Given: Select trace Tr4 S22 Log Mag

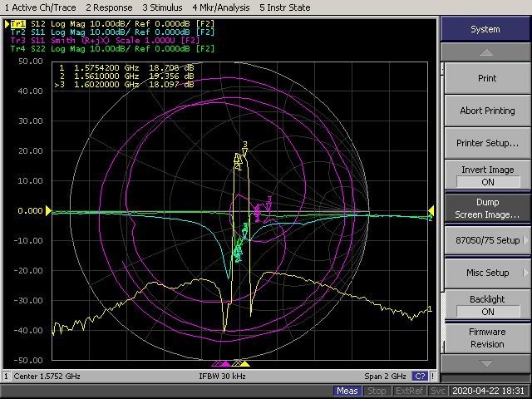Looking at the screenshot, I should [113, 48].
